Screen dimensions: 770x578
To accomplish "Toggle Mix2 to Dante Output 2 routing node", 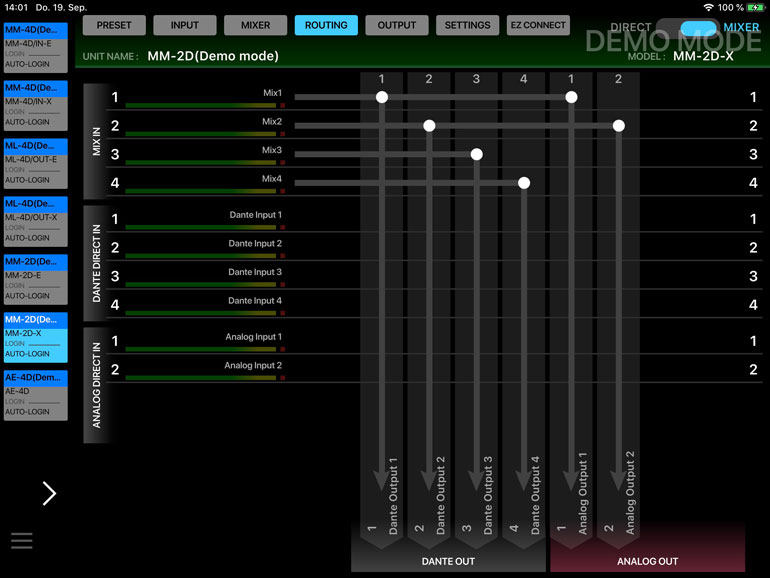I will point(429,126).
